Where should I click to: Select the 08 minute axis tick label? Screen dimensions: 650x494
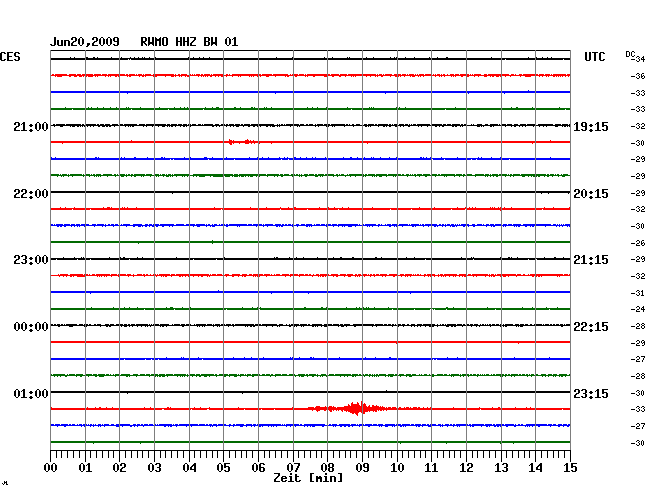tap(327, 468)
